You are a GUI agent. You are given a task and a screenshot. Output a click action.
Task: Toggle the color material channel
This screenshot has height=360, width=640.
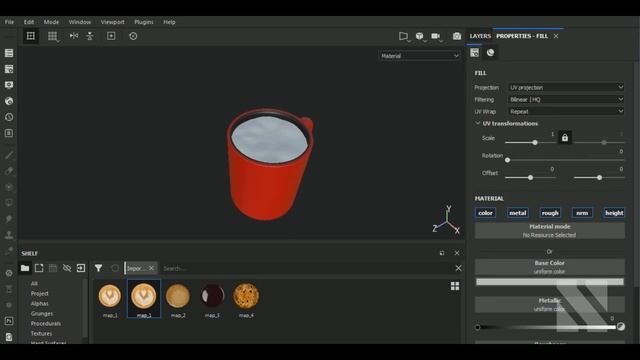click(x=485, y=213)
